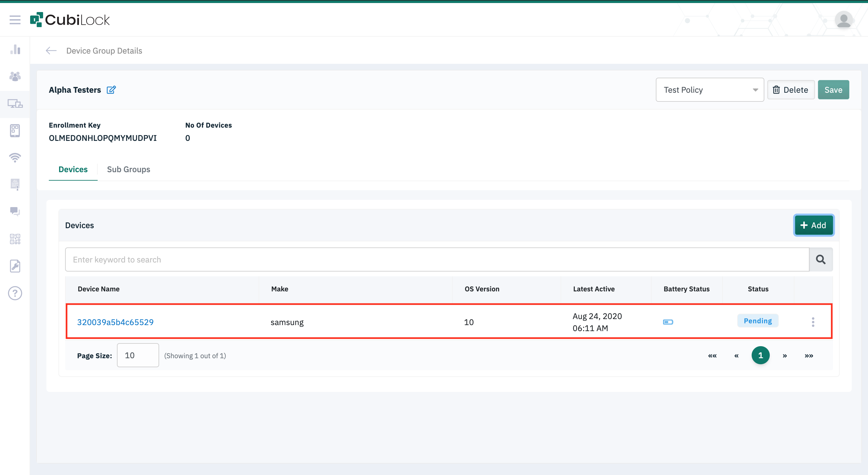Click the help question mark icon

(15, 293)
